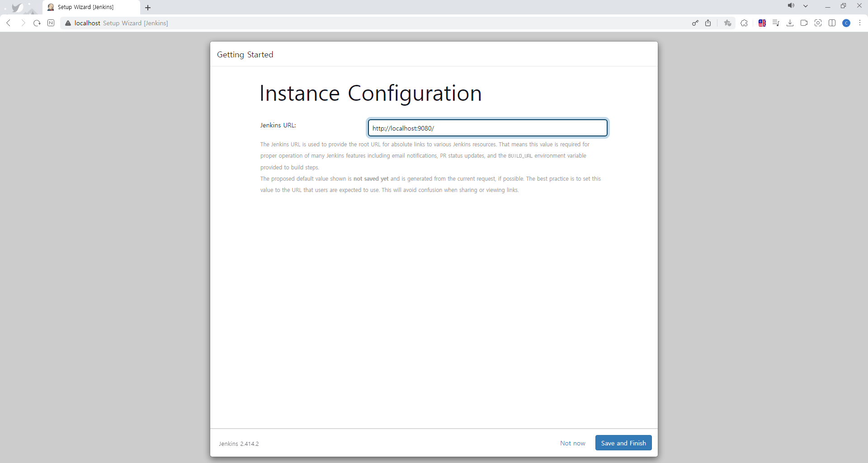Go forward to the next page
The width and height of the screenshot is (868, 463).
tap(23, 23)
